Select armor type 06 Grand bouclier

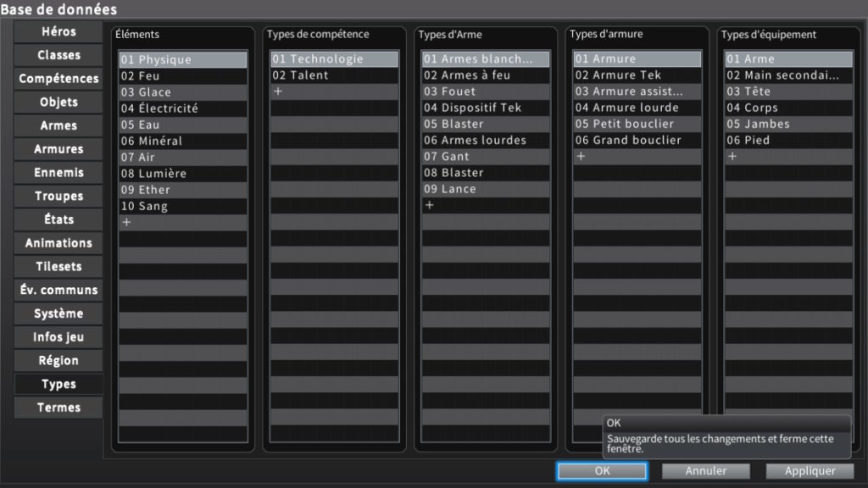(x=637, y=141)
